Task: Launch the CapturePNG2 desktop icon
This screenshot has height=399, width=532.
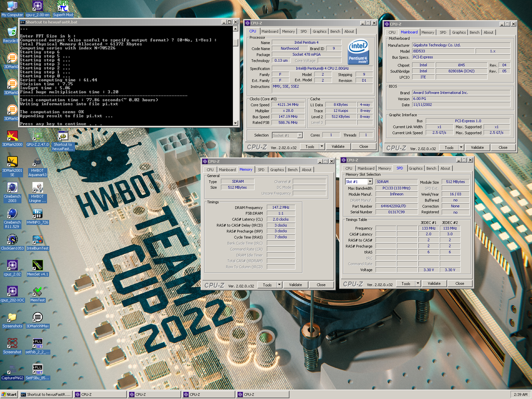Action: [12, 371]
